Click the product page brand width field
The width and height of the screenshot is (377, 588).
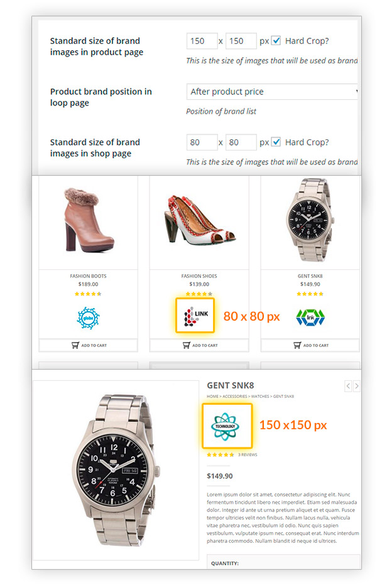[x=202, y=41]
